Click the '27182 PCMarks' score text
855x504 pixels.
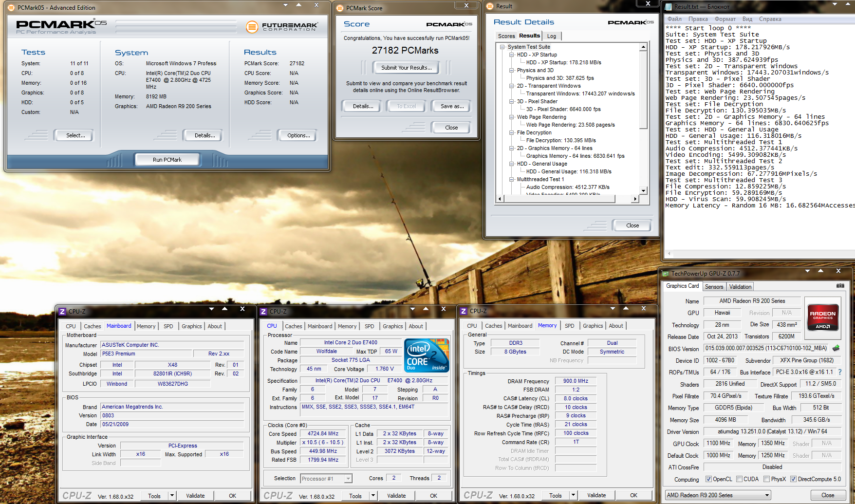[405, 51]
